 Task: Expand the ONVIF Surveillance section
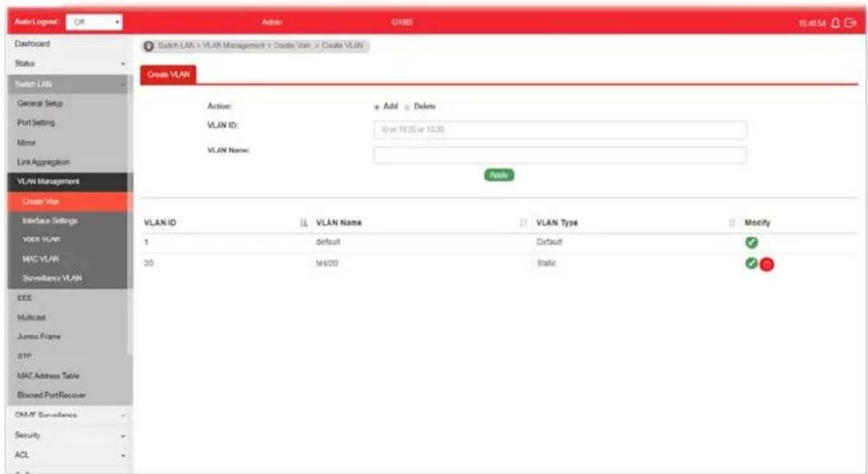pos(69,415)
